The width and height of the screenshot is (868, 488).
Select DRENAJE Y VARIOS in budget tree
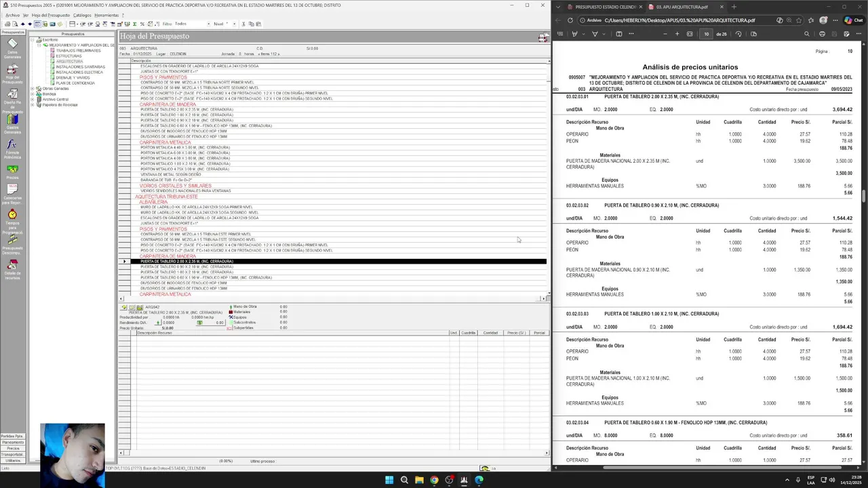coord(73,78)
